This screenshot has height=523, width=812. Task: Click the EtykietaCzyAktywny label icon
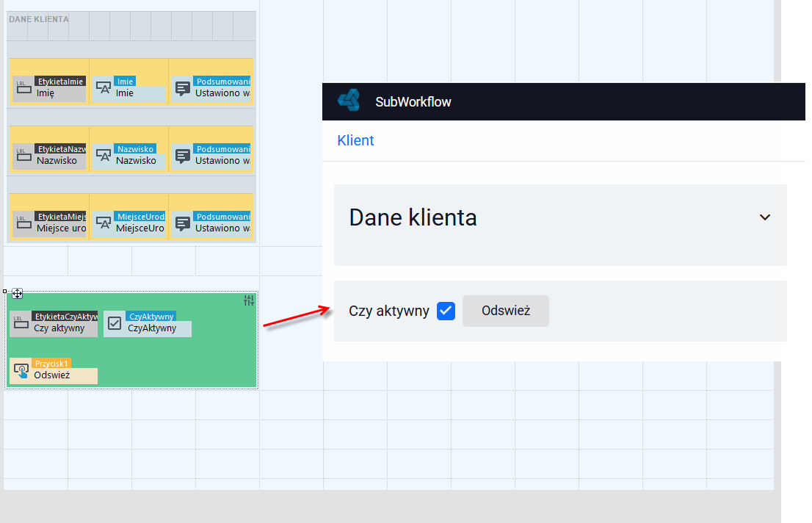tap(21, 322)
